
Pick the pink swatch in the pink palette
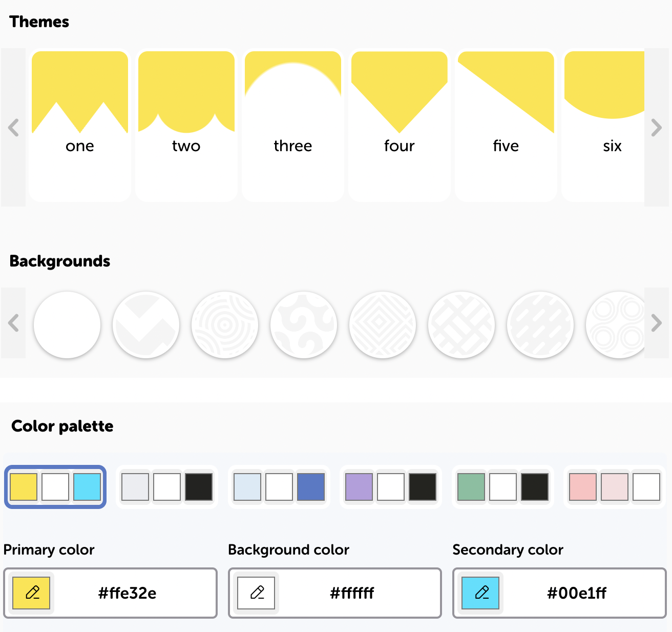(x=583, y=487)
